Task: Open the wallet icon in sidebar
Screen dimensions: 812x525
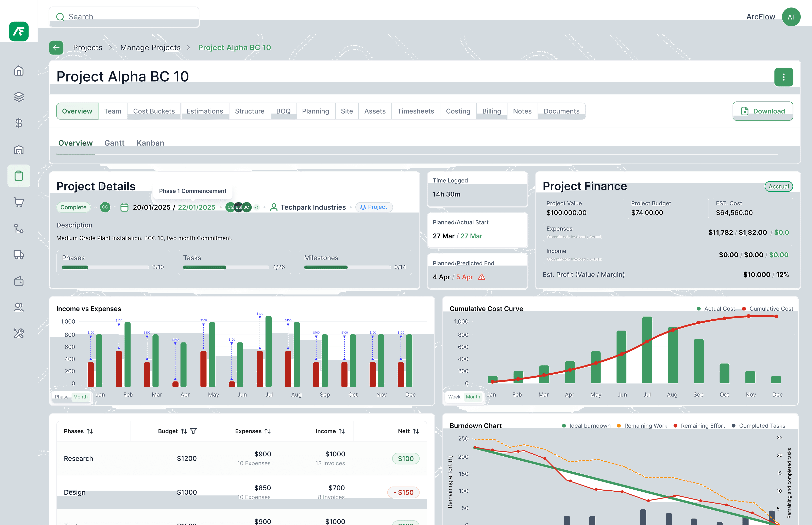Action: (19, 281)
